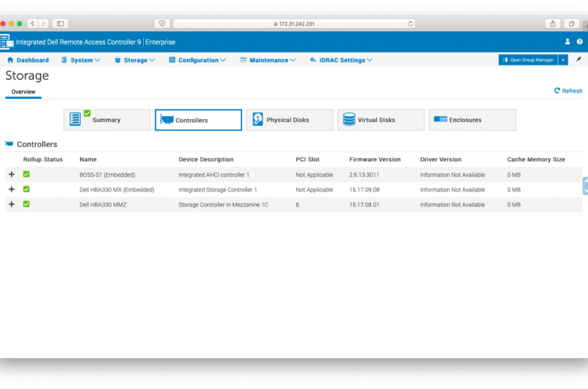Click the Name column header
This screenshot has width=588, height=389.
[x=88, y=159]
